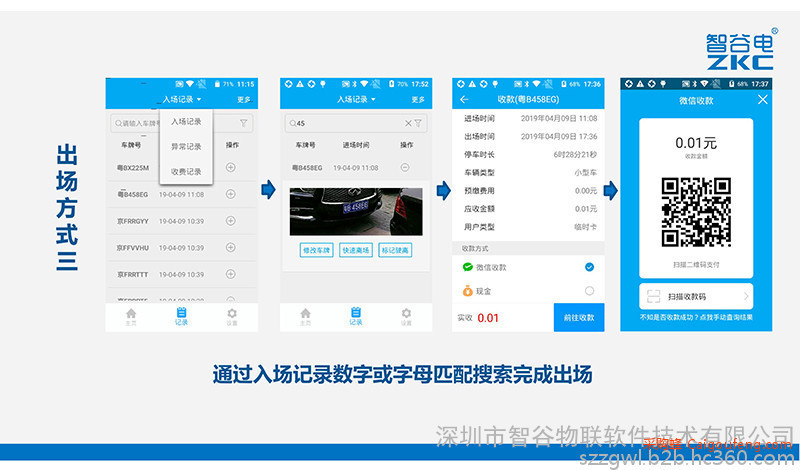Viewport: 800px width, 470px height.
Task: Open 主页 home icon on search-result screen
Action: click(305, 316)
